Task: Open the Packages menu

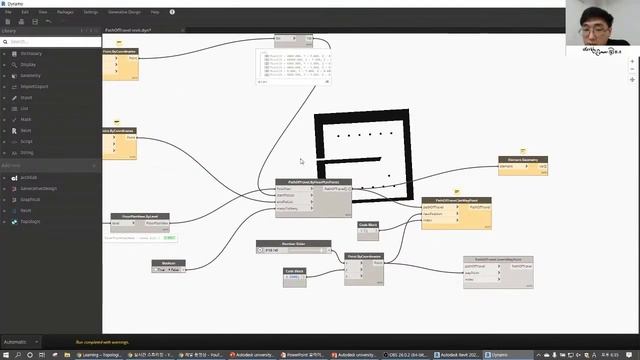Action: [65, 12]
